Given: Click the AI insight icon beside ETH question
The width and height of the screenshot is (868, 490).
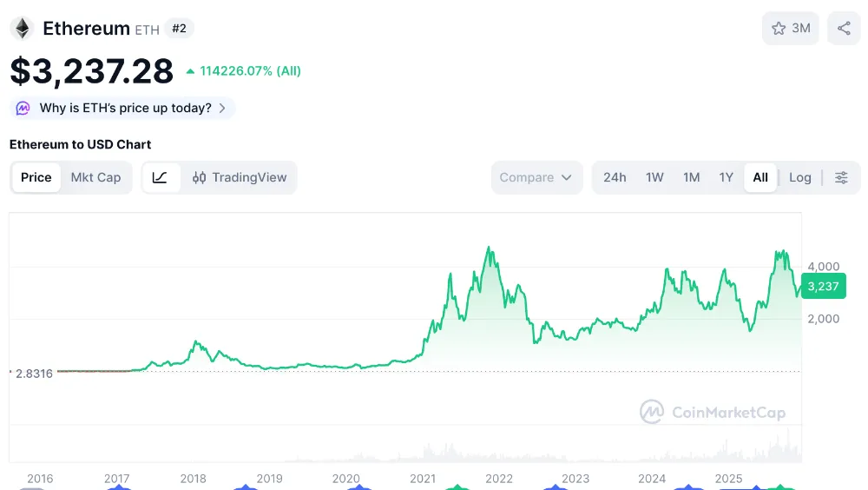Looking at the screenshot, I should point(23,109).
